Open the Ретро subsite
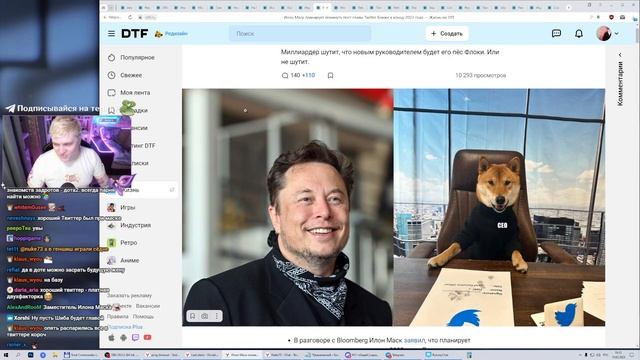Viewport: 640px width, 360px height. tap(129, 242)
